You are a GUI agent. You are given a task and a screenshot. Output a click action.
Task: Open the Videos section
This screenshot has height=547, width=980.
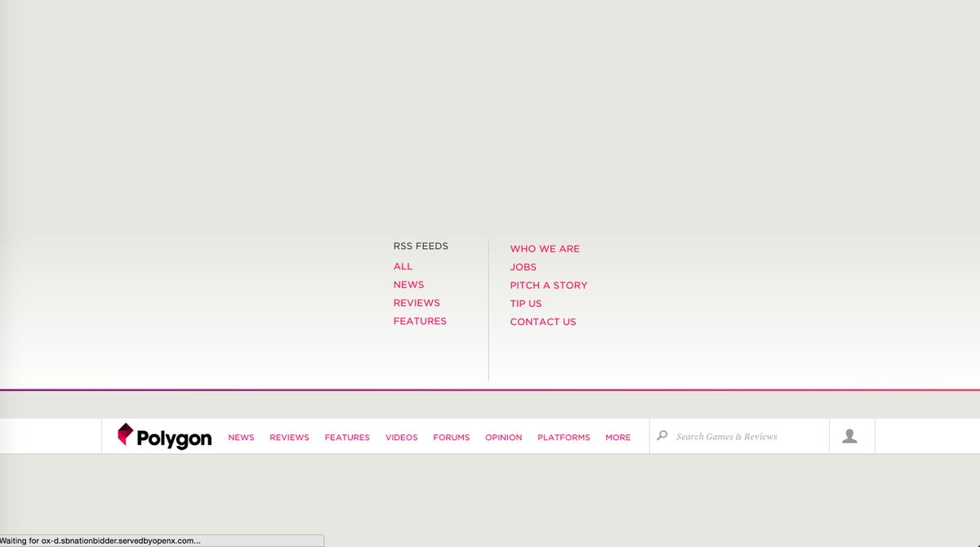point(401,438)
